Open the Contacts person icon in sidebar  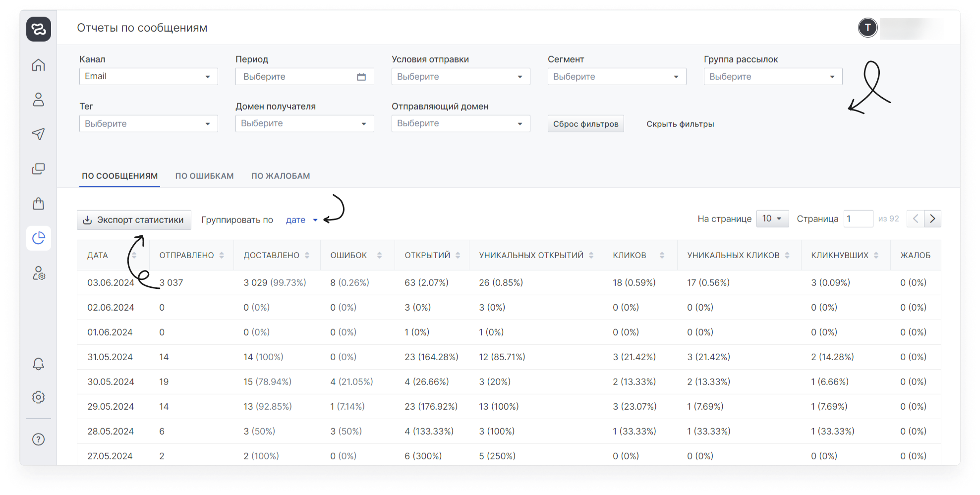coord(39,100)
